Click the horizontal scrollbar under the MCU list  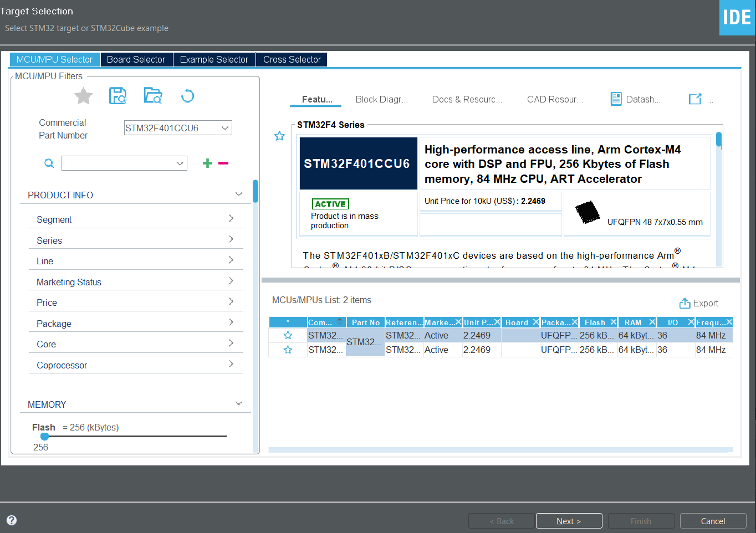click(x=500, y=450)
